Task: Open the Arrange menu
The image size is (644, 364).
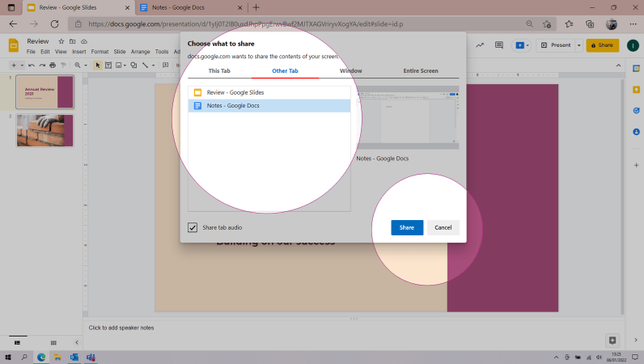Action: pos(141,52)
